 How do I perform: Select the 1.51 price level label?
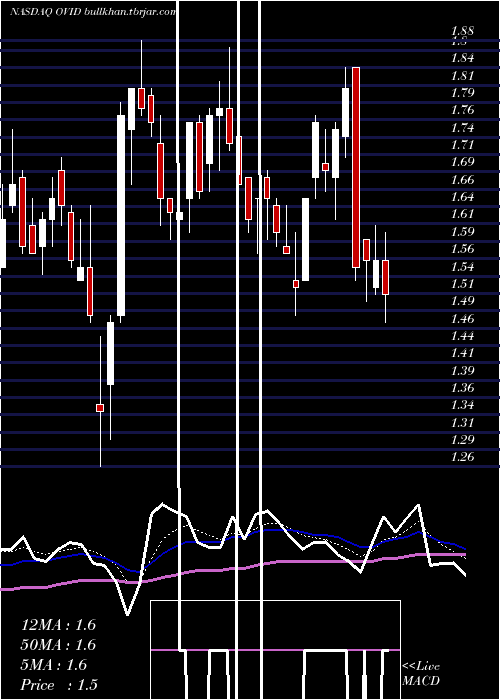tap(462, 284)
